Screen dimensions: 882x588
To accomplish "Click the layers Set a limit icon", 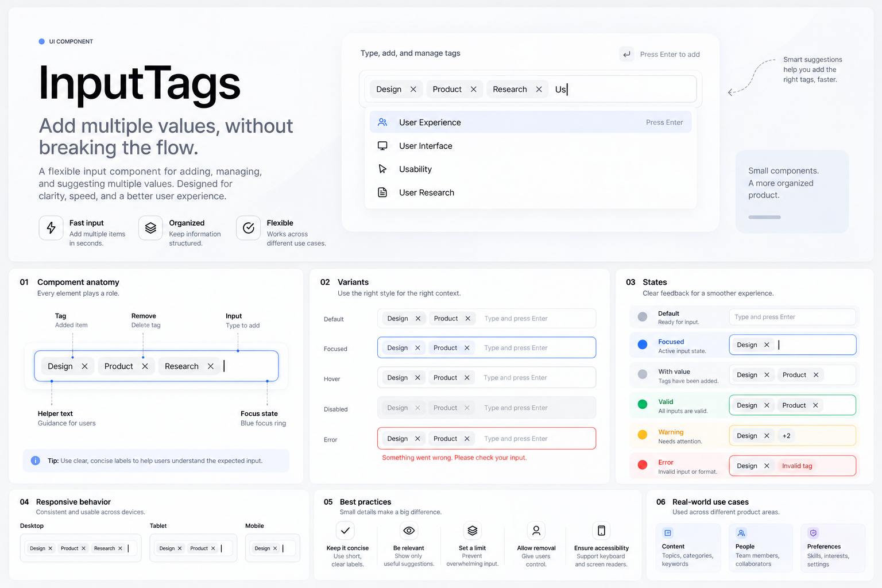I will (473, 531).
